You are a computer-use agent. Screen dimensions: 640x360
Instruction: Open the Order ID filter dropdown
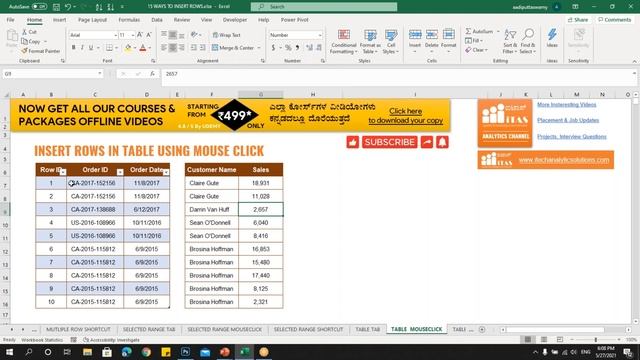[120, 172]
